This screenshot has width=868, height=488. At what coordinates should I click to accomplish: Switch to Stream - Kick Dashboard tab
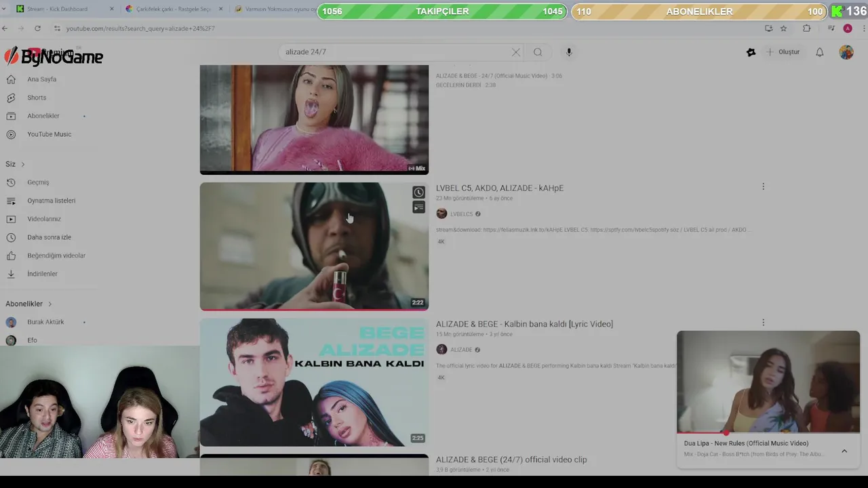coord(58,9)
